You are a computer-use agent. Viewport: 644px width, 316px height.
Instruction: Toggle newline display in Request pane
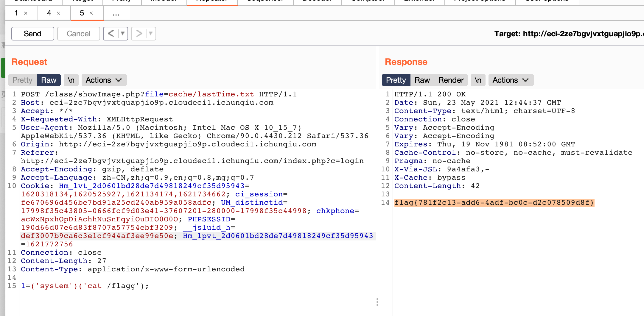71,80
